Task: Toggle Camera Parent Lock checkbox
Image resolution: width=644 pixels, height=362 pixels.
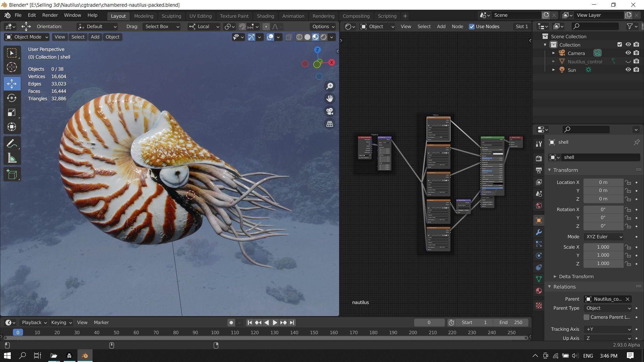Action: click(x=586, y=317)
